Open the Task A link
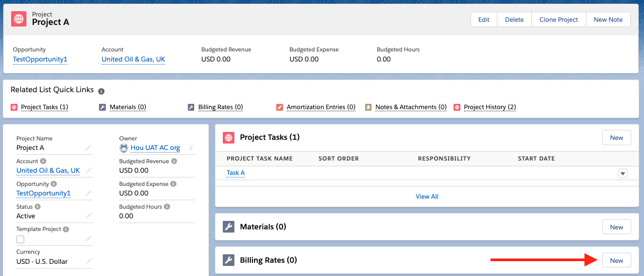This screenshot has width=644, height=276. coord(235,173)
